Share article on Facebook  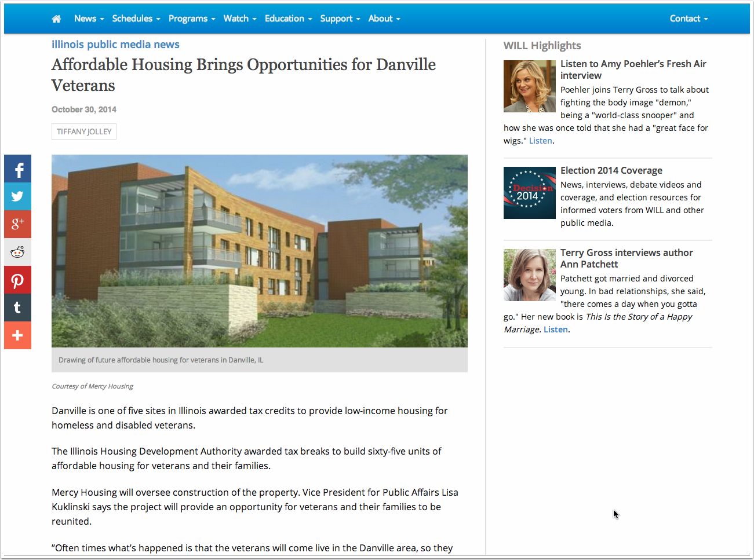17,169
